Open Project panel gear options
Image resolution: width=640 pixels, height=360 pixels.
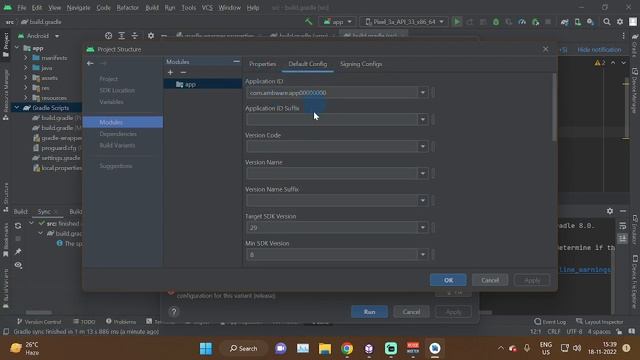tap(151, 36)
